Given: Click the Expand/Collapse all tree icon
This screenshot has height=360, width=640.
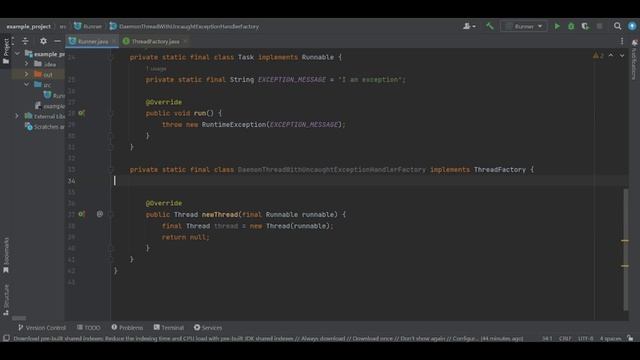Looking at the screenshot, I should pos(25,41).
